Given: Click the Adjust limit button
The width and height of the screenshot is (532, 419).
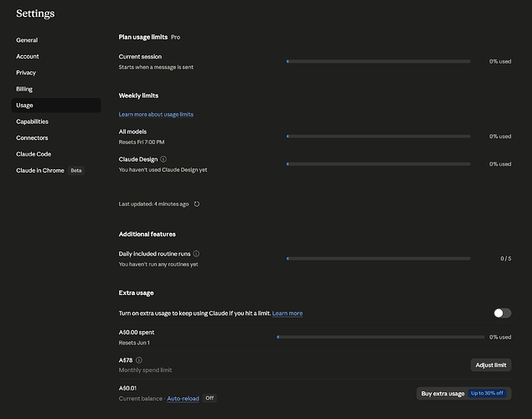Looking at the screenshot, I should (491, 365).
